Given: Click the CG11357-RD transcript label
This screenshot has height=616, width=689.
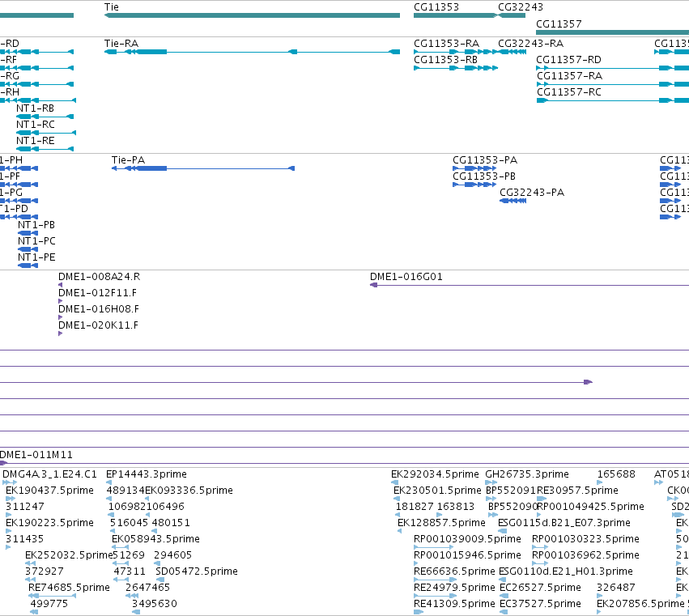Looking at the screenshot, I should tap(568, 60).
